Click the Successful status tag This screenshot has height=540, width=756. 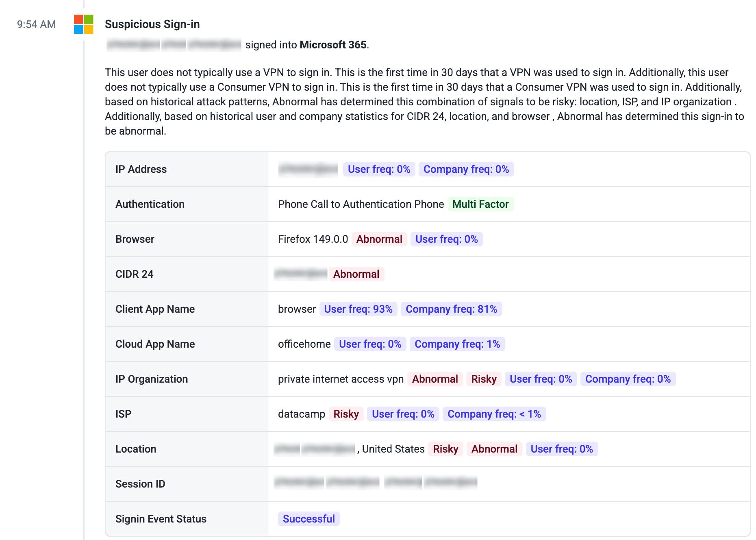(309, 519)
